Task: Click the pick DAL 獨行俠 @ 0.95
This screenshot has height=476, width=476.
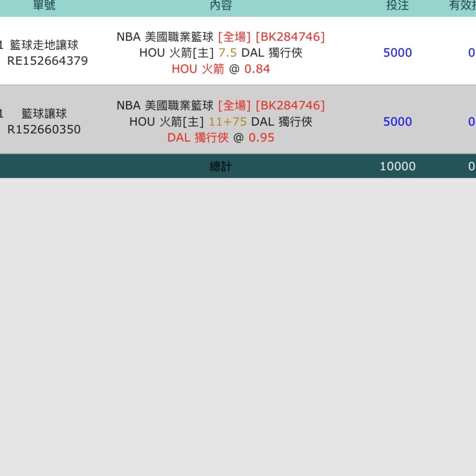Action: pos(221,138)
